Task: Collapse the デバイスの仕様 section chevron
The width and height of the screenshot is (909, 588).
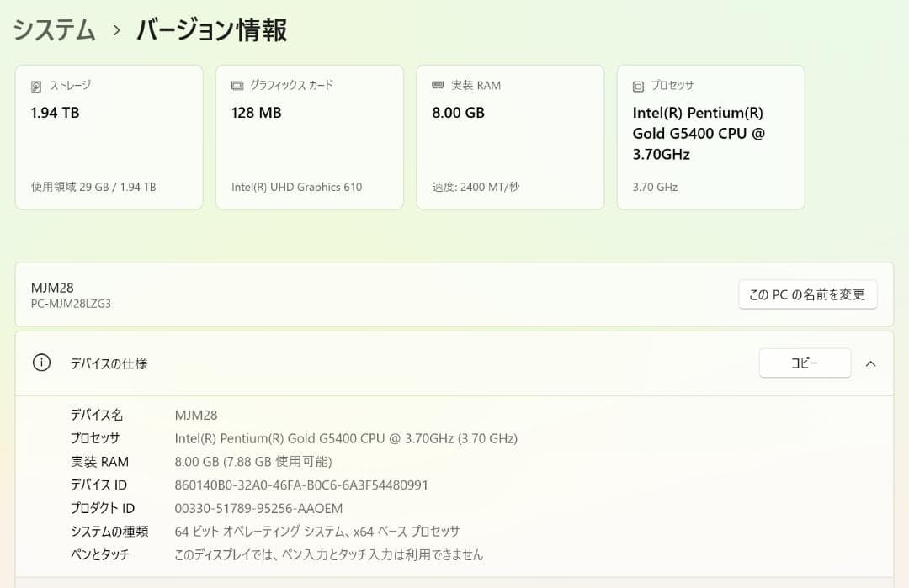Action: (x=871, y=363)
